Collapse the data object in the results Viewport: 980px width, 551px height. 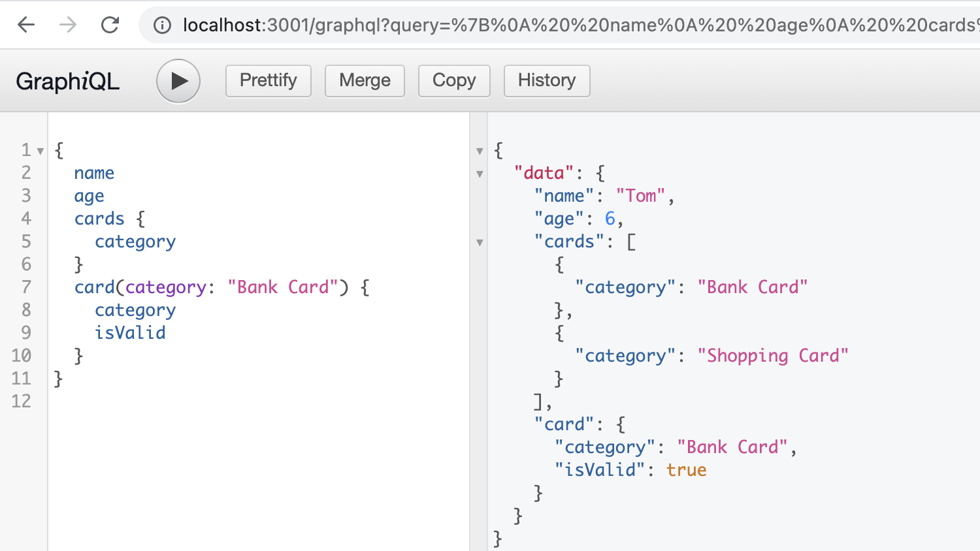[x=480, y=174]
